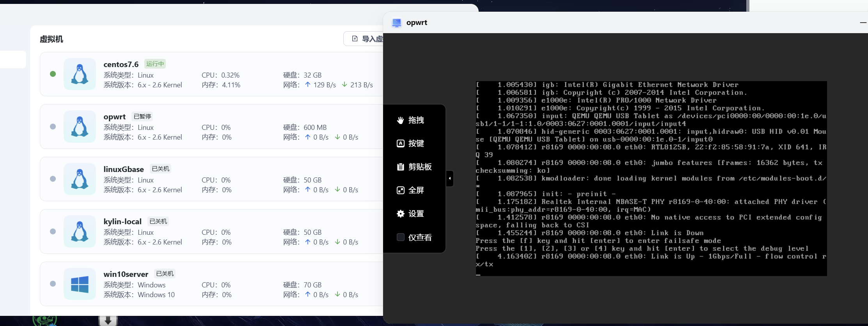Image resolution: width=868 pixels, height=326 pixels.
Task: Click the download arrow in kylin-local network stats
Action: (337, 242)
